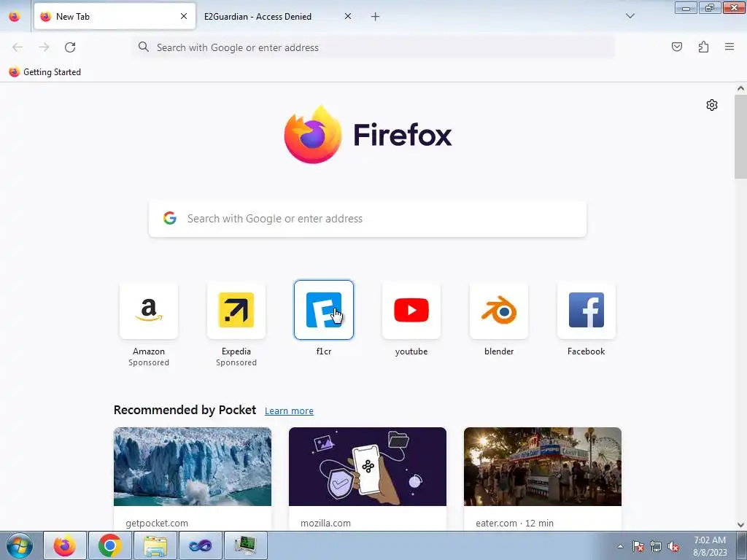This screenshot has width=747, height=560.
Task: Launch Chrome from the taskbar
Action: click(x=109, y=545)
